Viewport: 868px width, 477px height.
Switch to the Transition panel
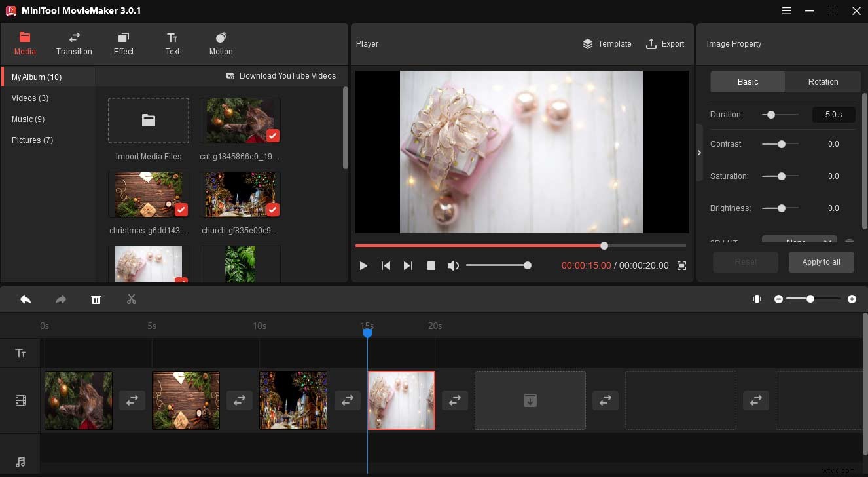tap(74, 43)
